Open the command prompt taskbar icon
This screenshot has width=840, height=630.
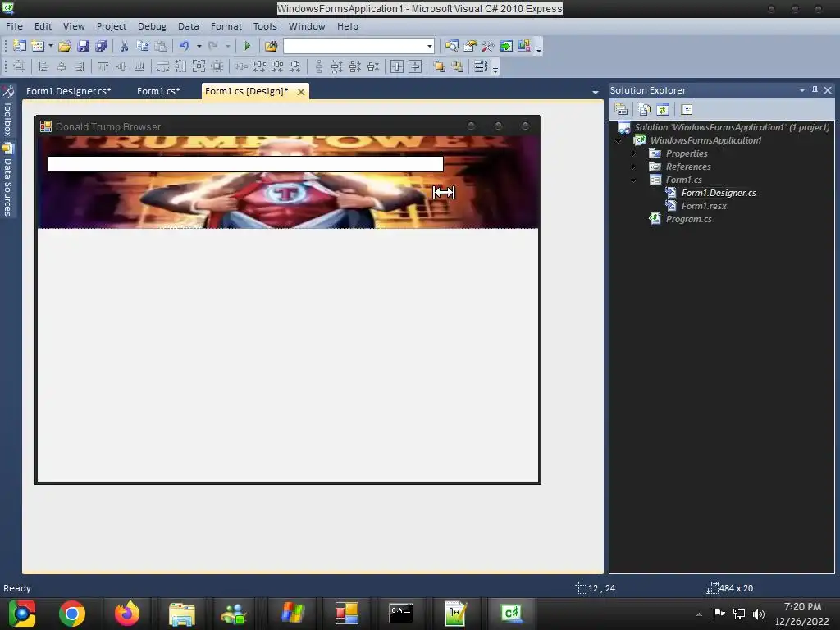[x=400, y=614]
